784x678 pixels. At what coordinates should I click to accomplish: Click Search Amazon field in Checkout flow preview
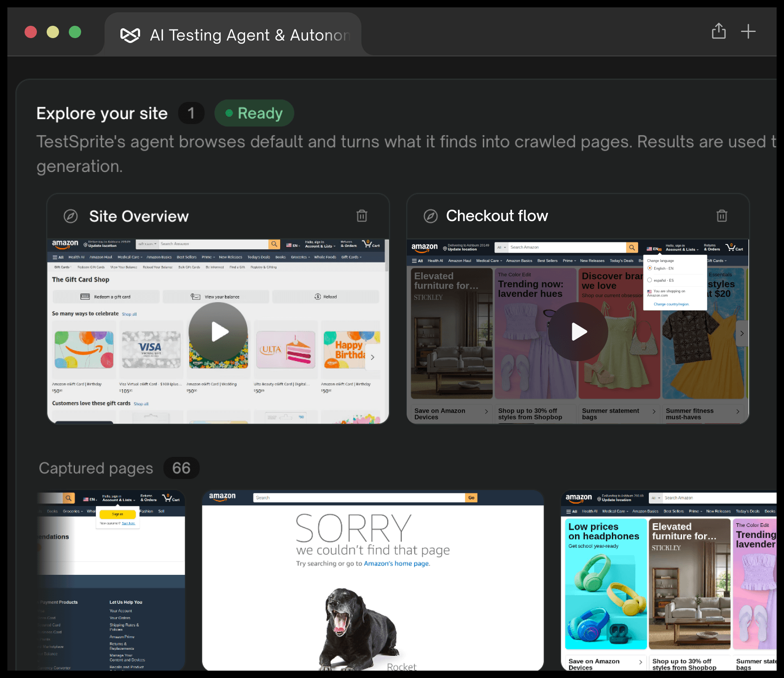[567, 247]
